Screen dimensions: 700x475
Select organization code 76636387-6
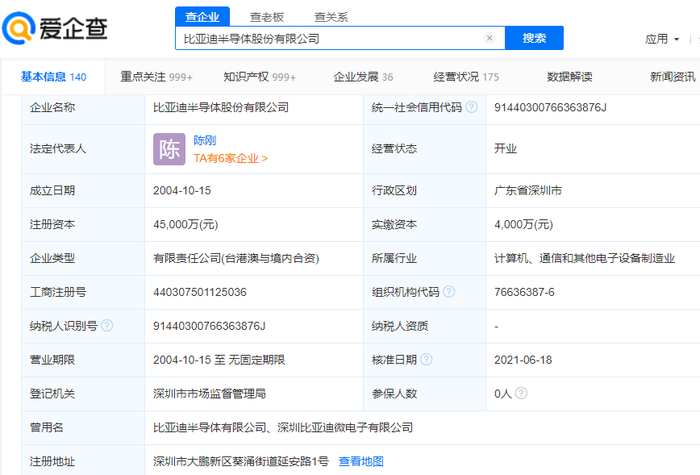(x=524, y=292)
